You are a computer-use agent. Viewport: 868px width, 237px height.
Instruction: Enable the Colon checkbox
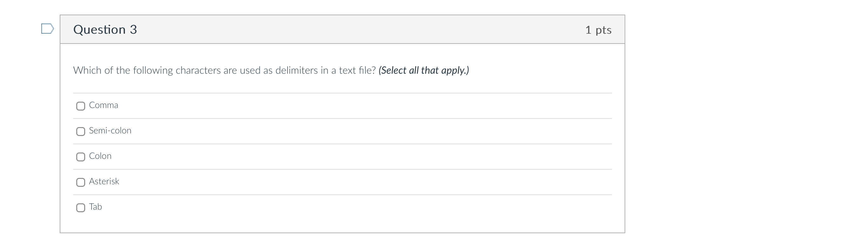point(80,157)
